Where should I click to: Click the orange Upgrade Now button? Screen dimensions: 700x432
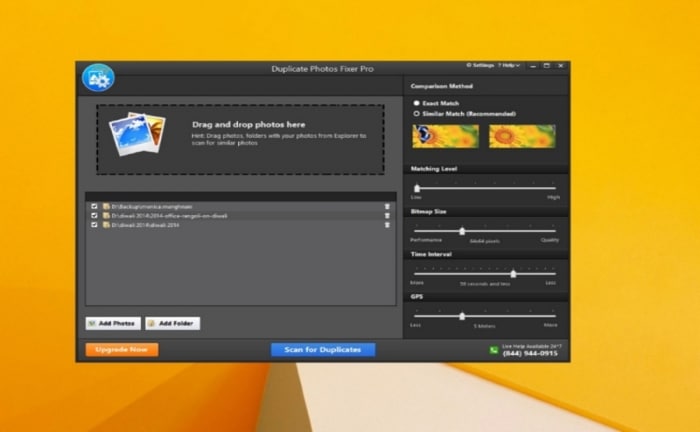click(x=122, y=350)
